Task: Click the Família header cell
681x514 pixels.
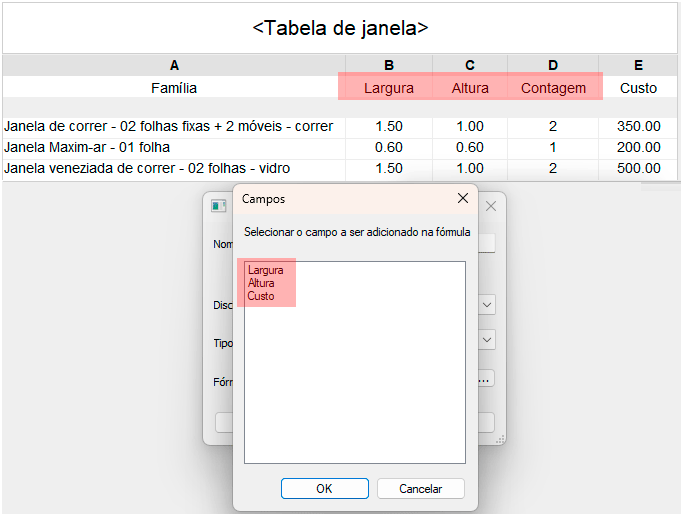Action: pos(174,88)
